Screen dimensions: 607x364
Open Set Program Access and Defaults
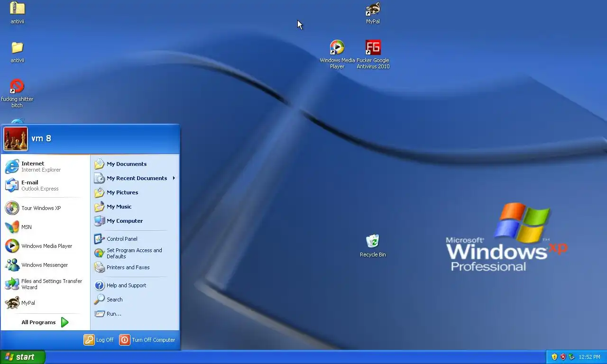[135, 253]
